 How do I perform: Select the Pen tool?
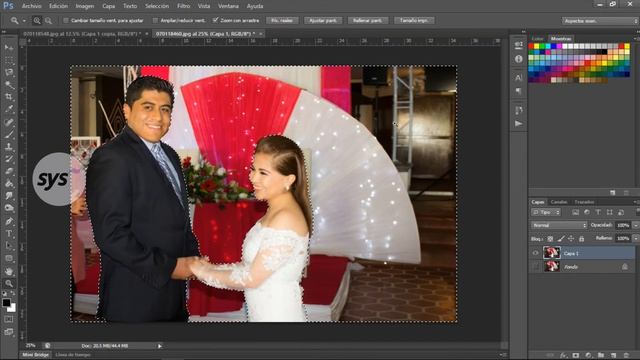9,221
